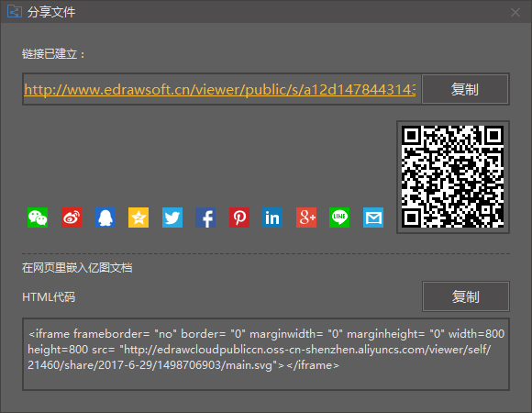Screen dimensions: 532x413
Task: Send the link via LINE
Action: tap(339, 218)
